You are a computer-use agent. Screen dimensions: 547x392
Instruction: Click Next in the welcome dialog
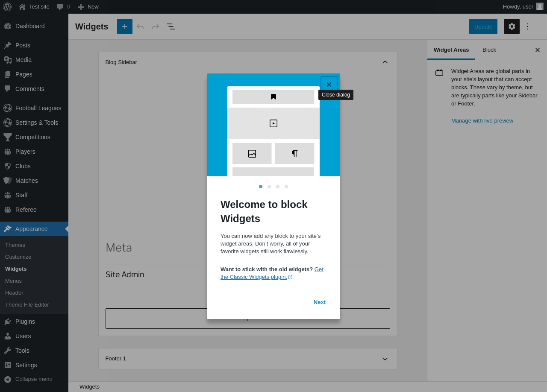coord(319,302)
